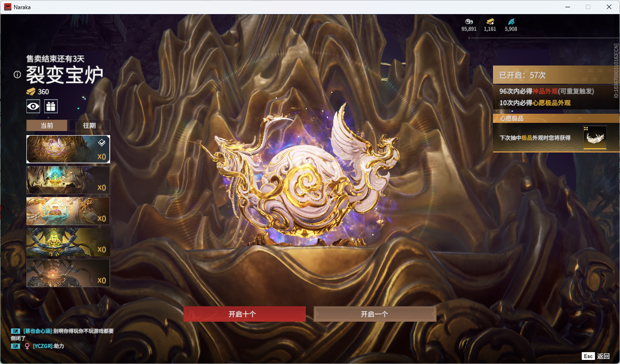Click the 已开启：57次 counter
Screen dimensions: 620x364
[523, 75]
